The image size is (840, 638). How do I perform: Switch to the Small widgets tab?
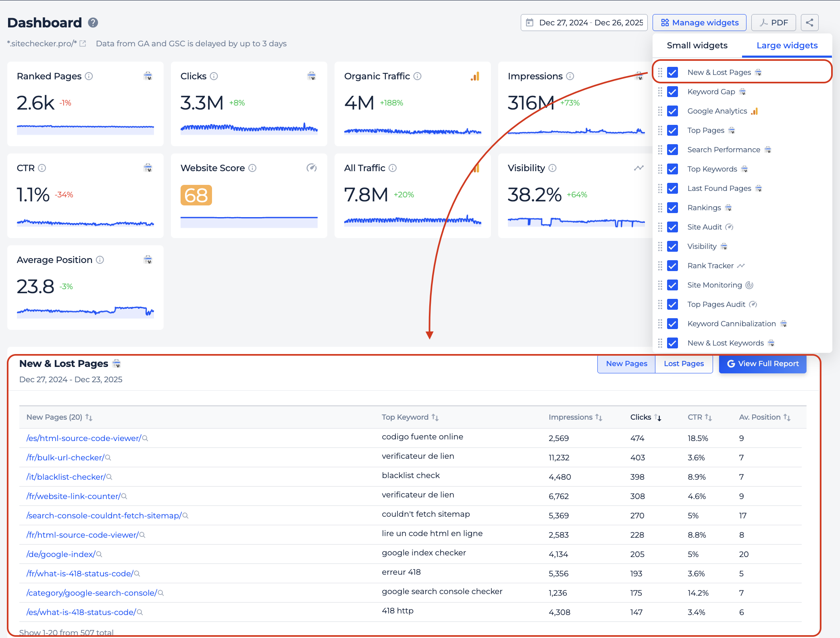pyautogui.click(x=697, y=46)
